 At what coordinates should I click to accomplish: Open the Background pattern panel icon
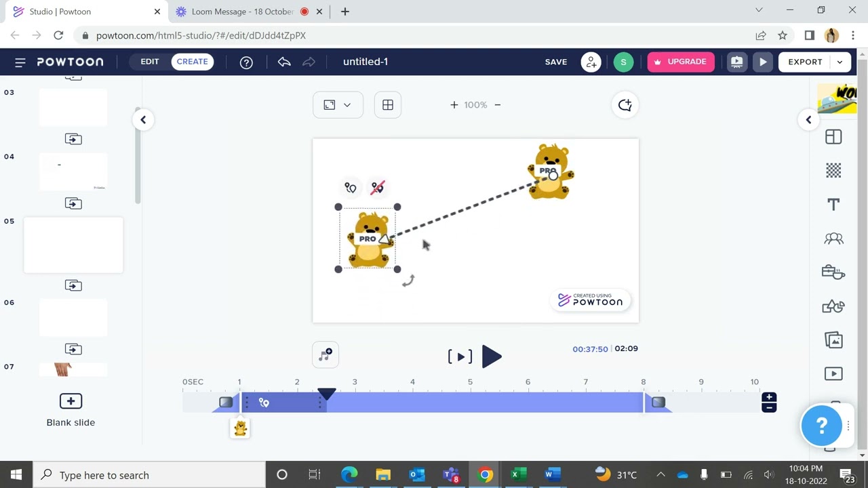[833, 171]
